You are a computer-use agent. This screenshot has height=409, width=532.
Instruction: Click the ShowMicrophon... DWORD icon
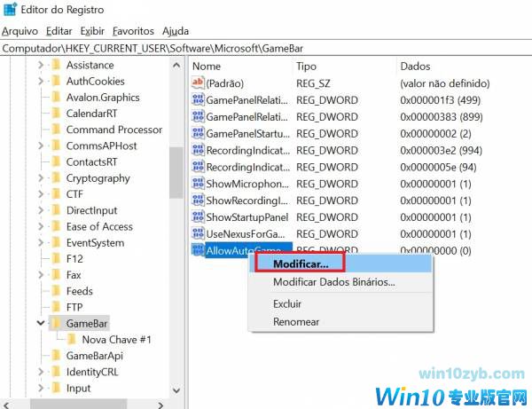click(x=198, y=184)
